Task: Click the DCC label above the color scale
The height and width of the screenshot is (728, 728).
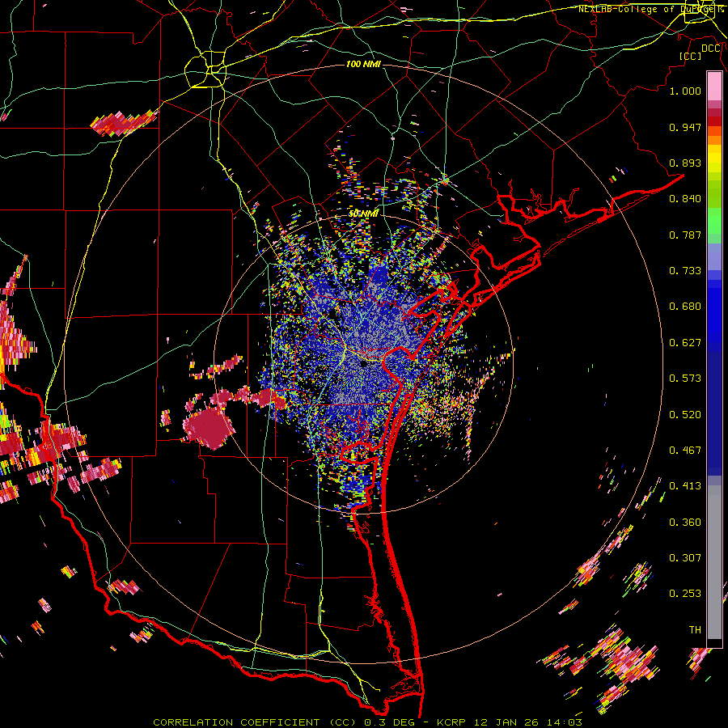Action: [710, 49]
